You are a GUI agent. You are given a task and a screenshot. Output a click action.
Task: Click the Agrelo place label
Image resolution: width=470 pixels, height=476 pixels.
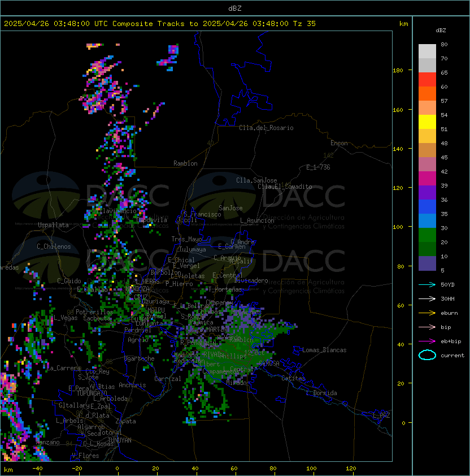point(138,340)
